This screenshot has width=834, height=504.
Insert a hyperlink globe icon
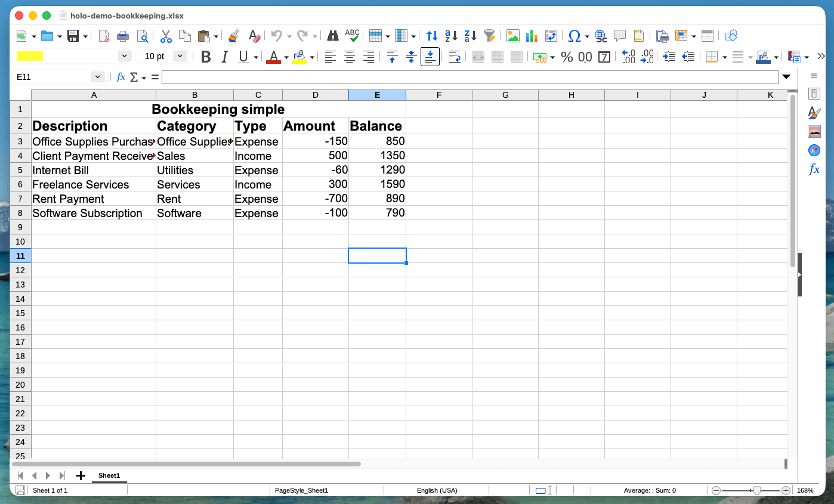point(601,36)
